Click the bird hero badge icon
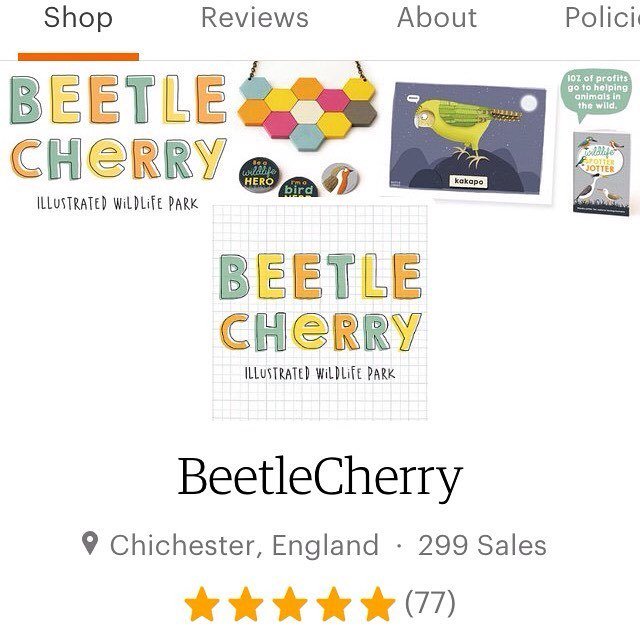Image resolution: width=640 pixels, height=640 pixels. pos(298,187)
